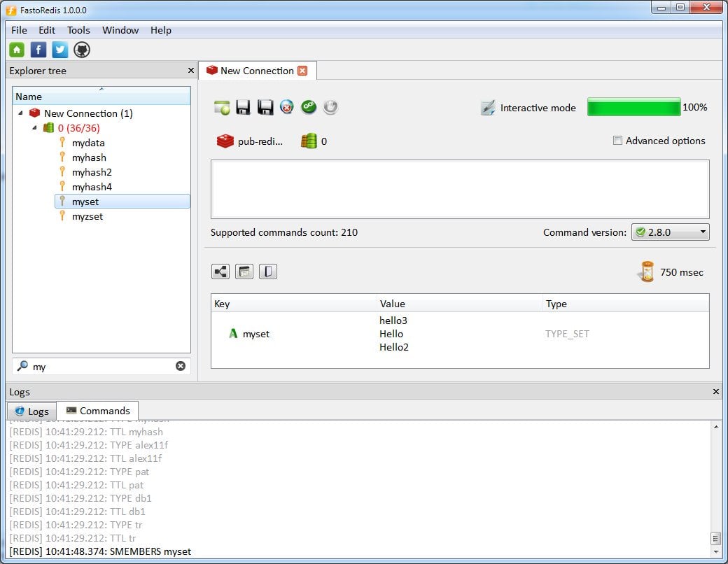Click the 'TYPE alex11f' log line

pos(89,445)
